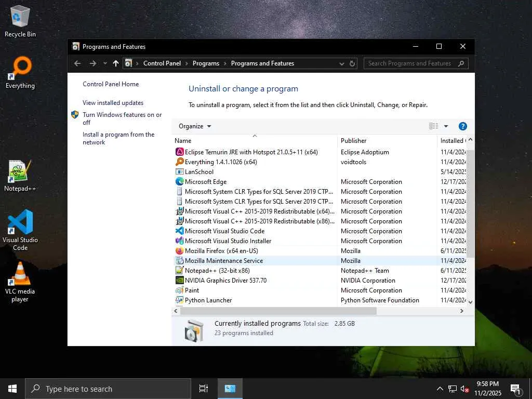Click the Change your view icon
This screenshot has width=532, height=399.
click(434, 126)
